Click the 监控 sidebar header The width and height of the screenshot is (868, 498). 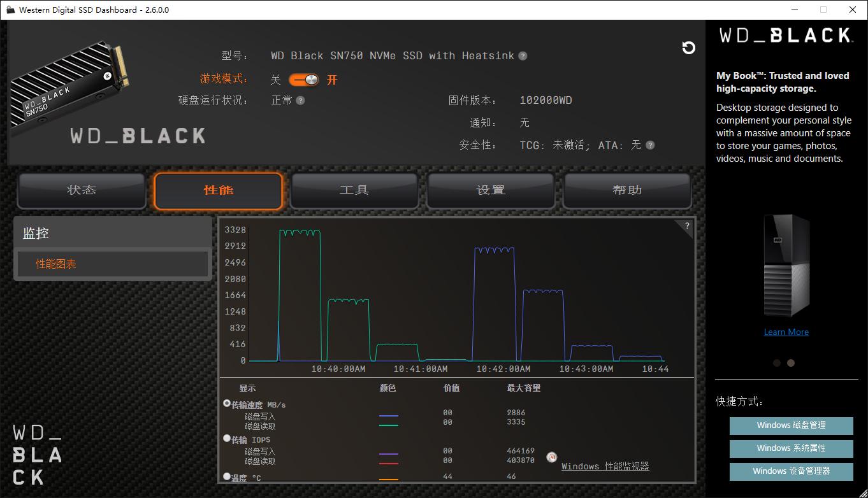(113, 233)
